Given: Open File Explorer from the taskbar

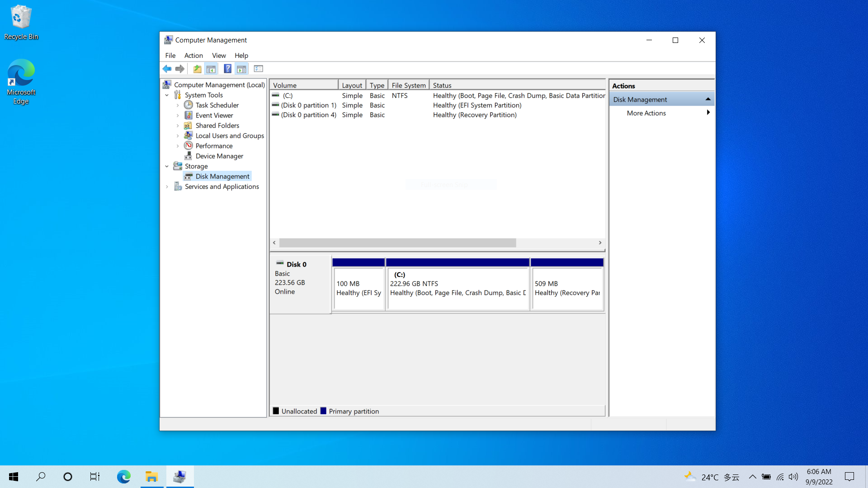Looking at the screenshot, I should point(151,477).
